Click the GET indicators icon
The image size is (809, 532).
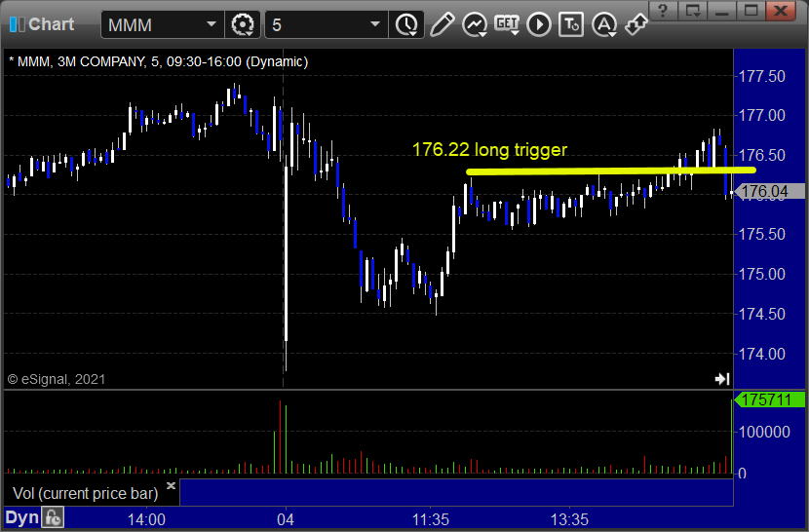(507, 24)
